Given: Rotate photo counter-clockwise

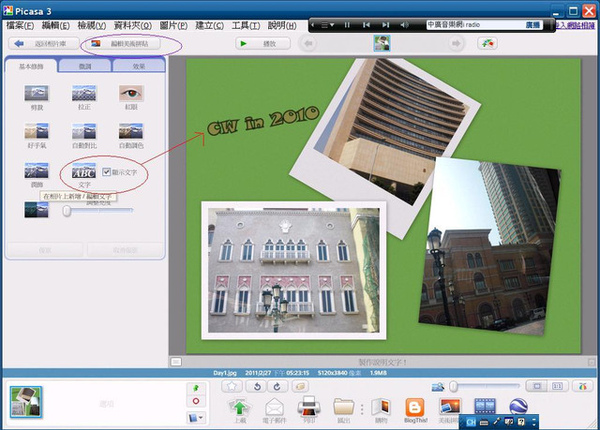Looking at the screenshot, I should [x=257, y=386].
